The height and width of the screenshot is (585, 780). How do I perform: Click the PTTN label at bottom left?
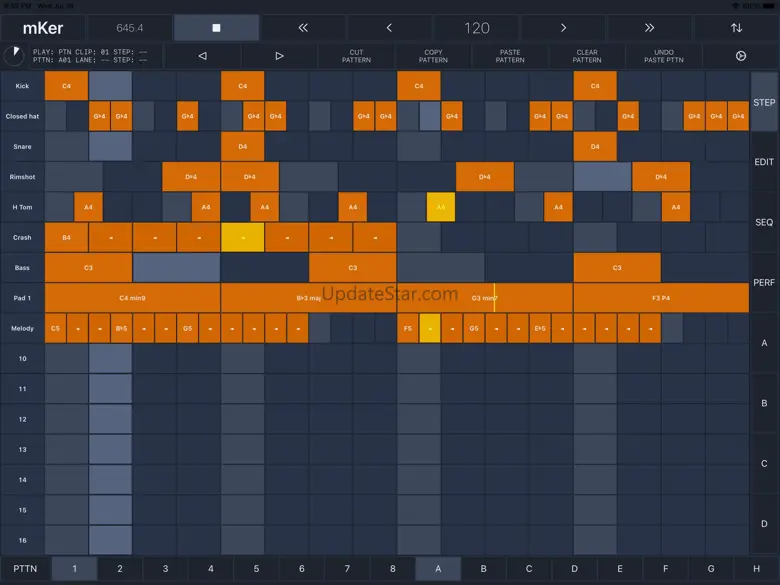point(25,569)
